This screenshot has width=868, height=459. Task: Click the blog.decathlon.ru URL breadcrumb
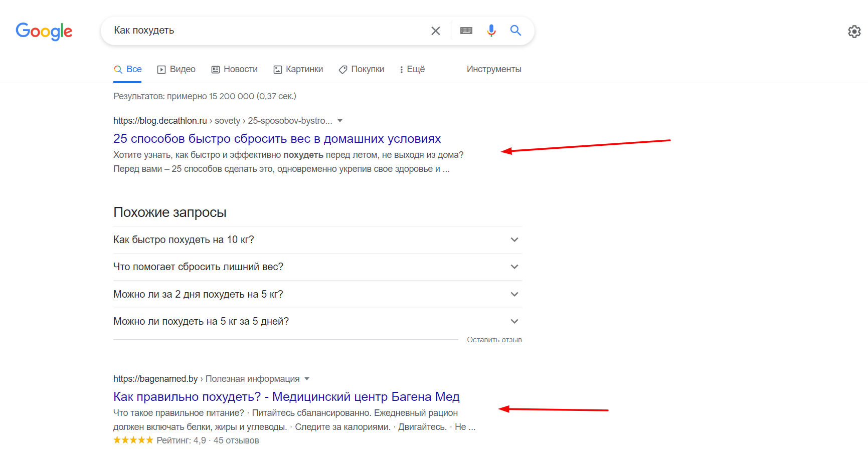click(223, 121)
